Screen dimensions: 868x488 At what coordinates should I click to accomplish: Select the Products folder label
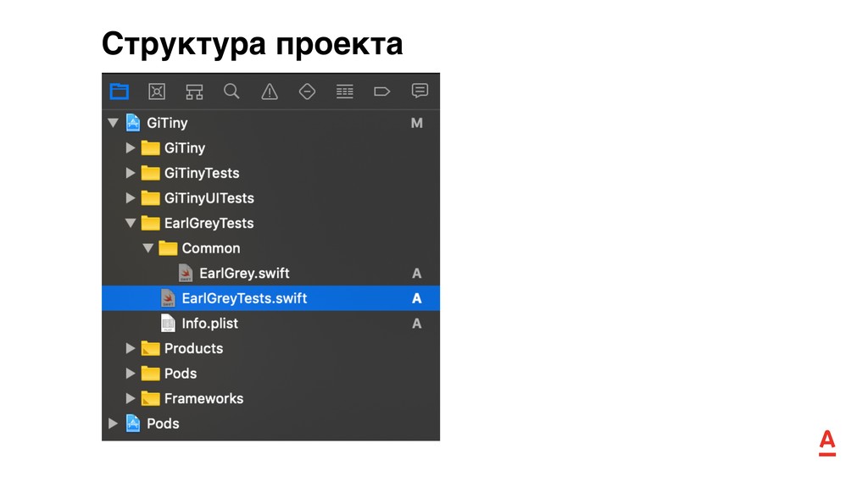pos(194,348)
